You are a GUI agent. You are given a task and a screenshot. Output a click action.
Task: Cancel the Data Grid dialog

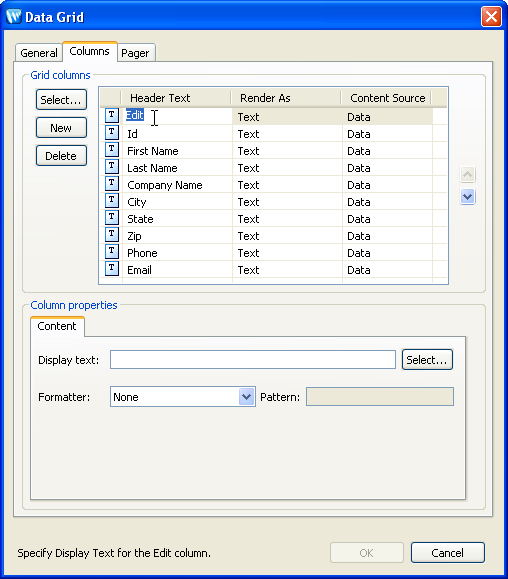447,553
